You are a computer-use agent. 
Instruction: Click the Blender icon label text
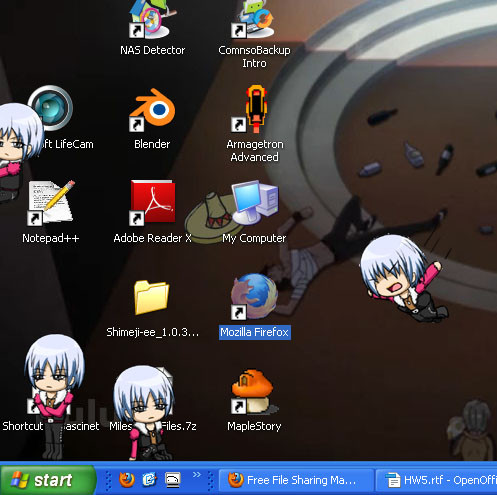pyautogui.click(x=152, y=144)
